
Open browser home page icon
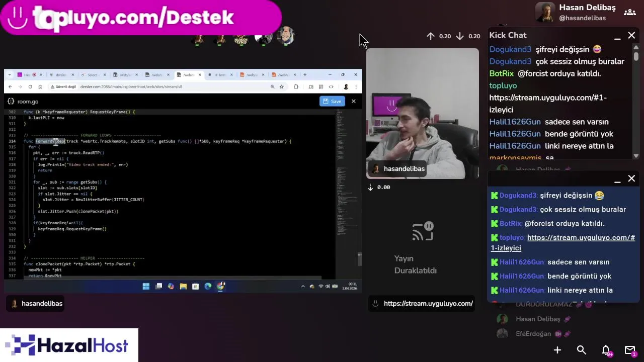(x=40, y=86)
